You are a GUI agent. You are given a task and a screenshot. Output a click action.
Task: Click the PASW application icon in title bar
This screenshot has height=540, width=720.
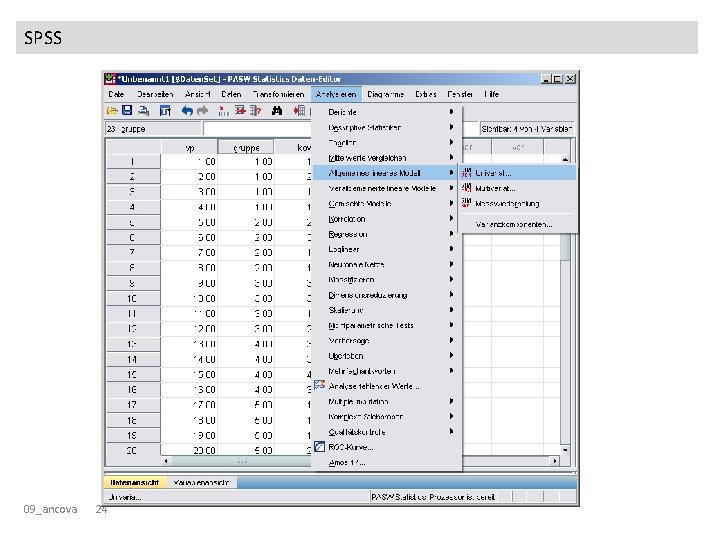click(x=110, y=79)
